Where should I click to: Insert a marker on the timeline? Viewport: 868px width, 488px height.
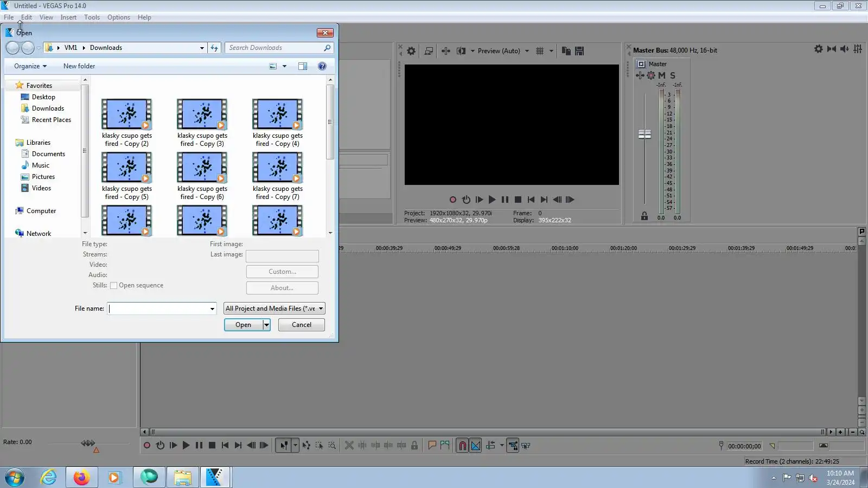coord(432,446)
